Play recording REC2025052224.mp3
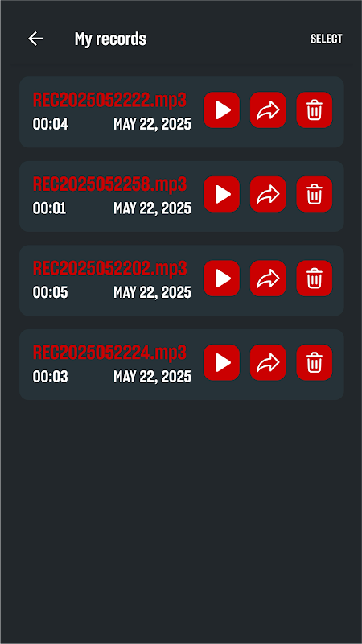Screen dimensions: 362x644 tap(222, 363)
